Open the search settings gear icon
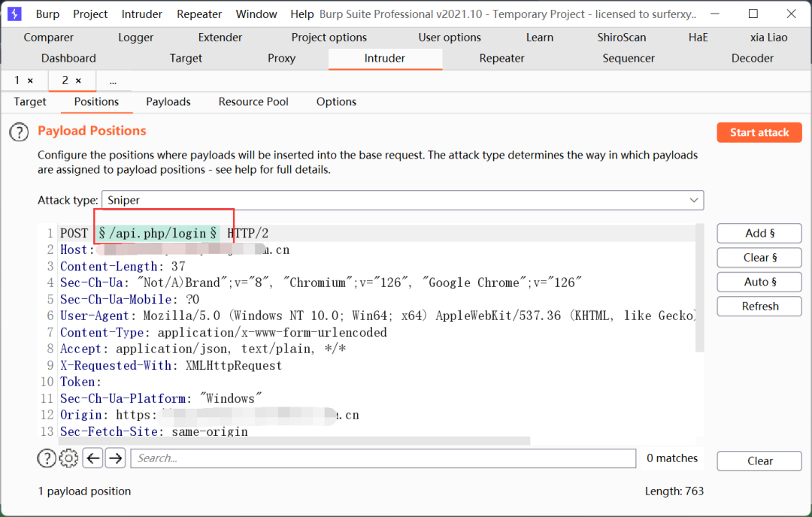This screenshot has width=812, height=517. click(x=69, y=458)
